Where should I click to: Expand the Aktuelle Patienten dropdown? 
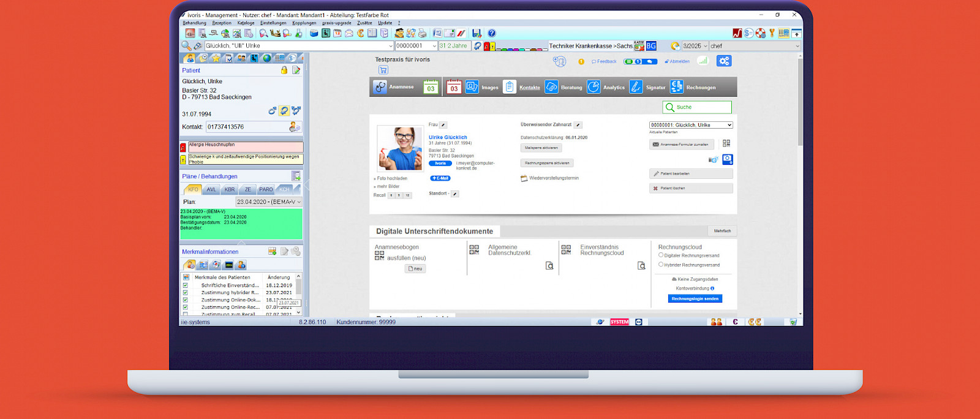(729, 125)
